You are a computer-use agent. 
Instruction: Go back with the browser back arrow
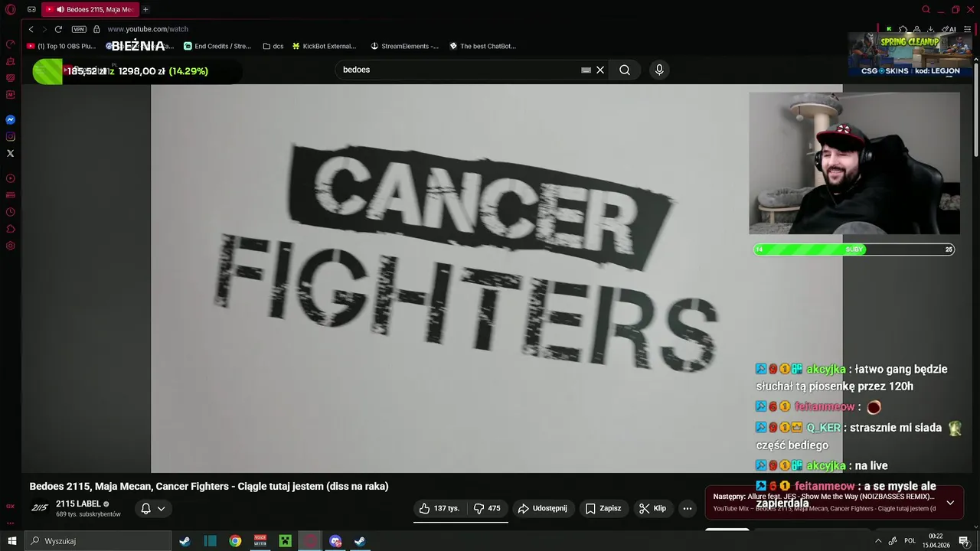(31, 29)
